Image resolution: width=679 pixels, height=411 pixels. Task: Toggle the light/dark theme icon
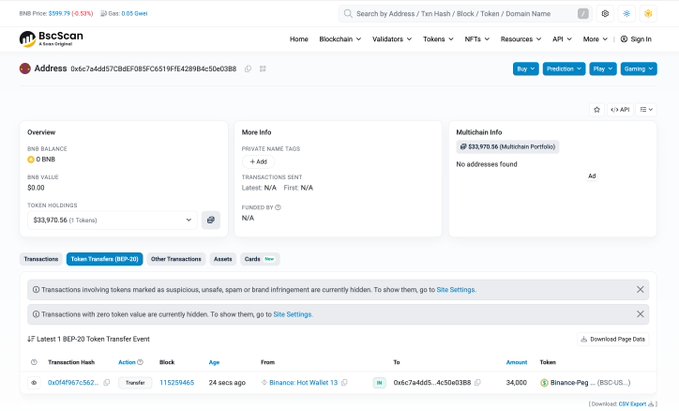tap(627, 14)
